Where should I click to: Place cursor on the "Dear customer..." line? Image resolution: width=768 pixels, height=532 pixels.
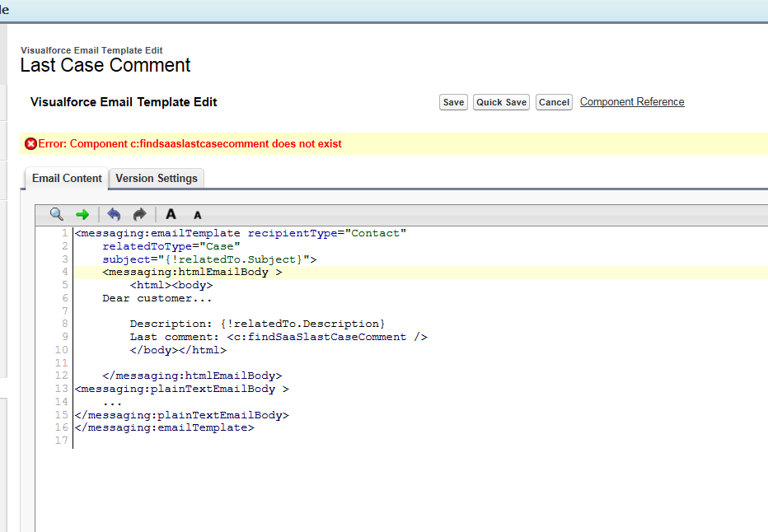click(x=157, y=298)
